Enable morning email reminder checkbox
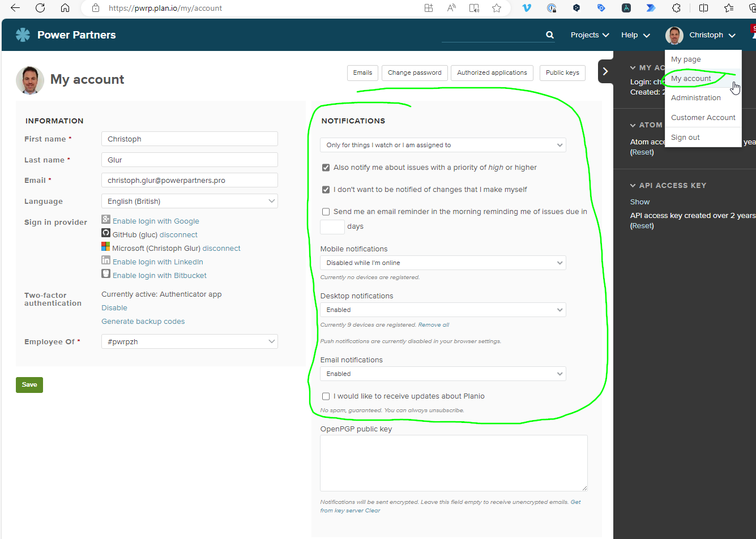This screenshot has width=756, height=539. tap(326, 212)
